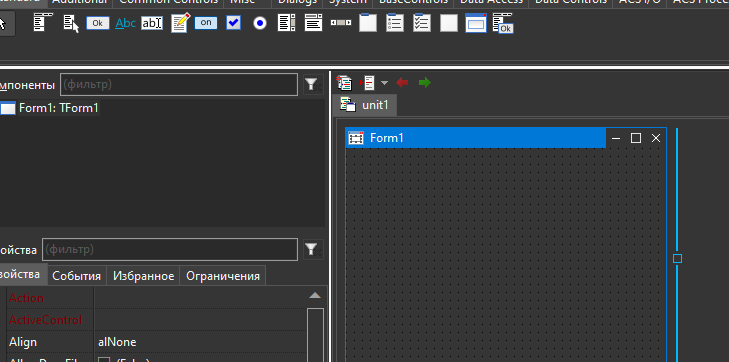Click the blue resize handle right of Form1
The width and height of the screenshot is (729, 362).
tap(677, 258)
